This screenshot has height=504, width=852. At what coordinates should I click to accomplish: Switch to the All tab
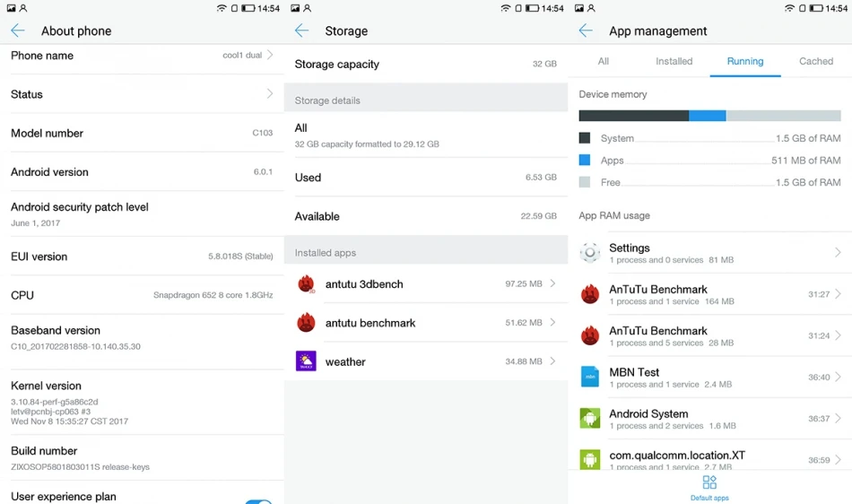pos(604,61)
